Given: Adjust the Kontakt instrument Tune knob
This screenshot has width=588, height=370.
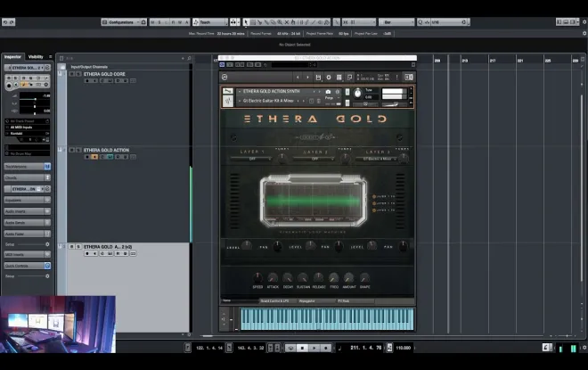Looking at the screenshot, I should [357, 93].
